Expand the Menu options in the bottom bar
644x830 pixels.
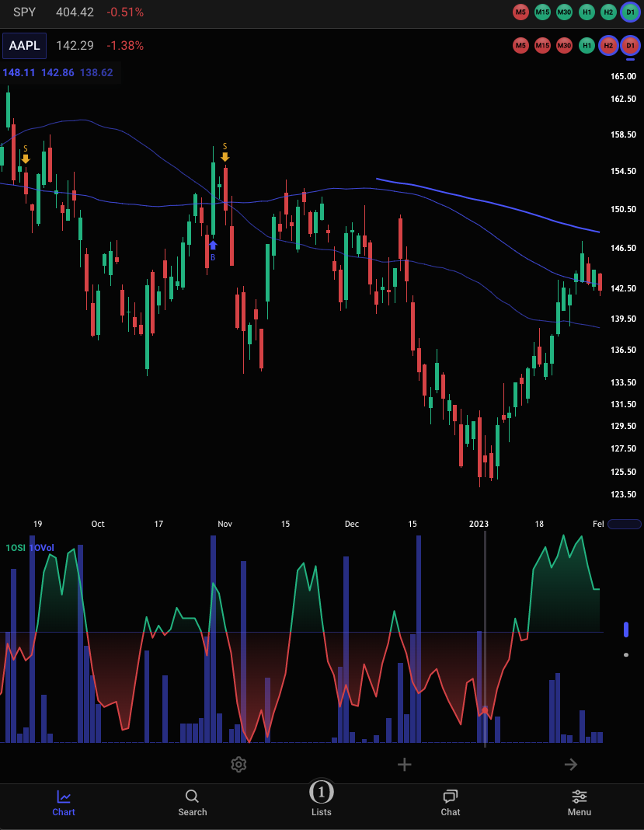pyautogui.click(x=579, y=802)
